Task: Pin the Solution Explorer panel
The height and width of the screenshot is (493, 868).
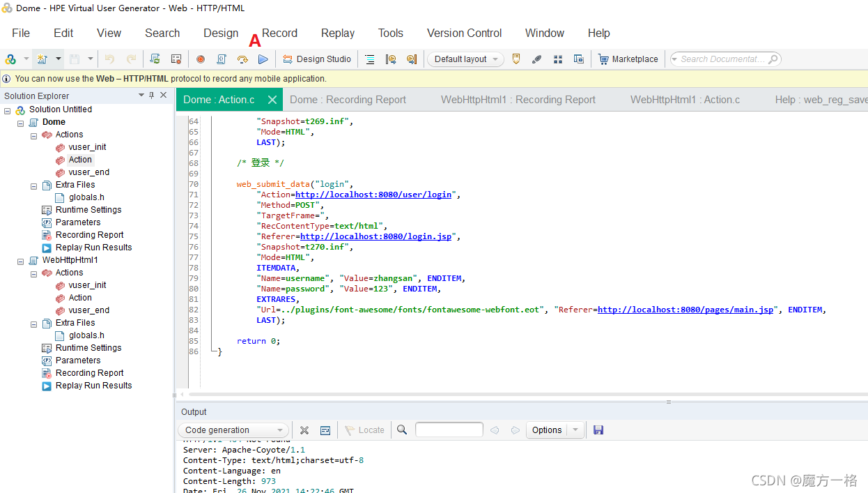Action: pos(152,96)
